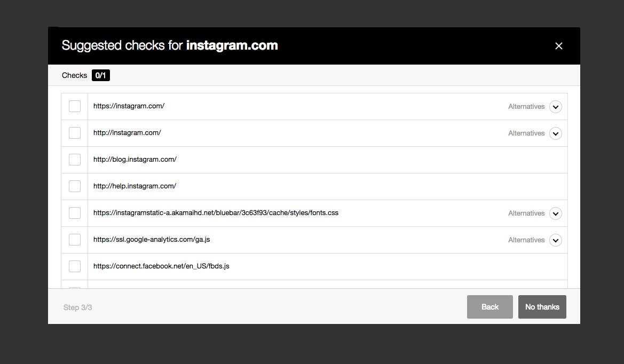The image size is (624, 364).
Task: Click the Alternatives label for ga.js row
Action: [x=526, y=240]
